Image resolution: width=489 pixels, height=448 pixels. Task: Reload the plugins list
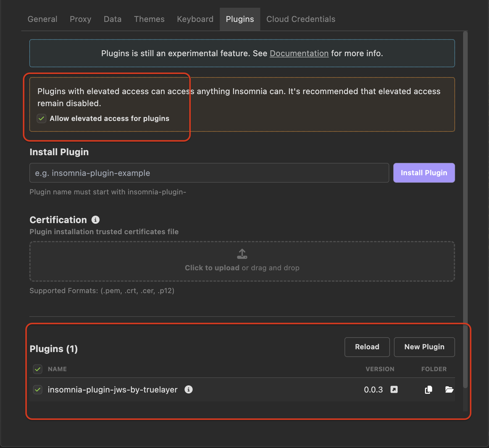click(x=367, y=347)
